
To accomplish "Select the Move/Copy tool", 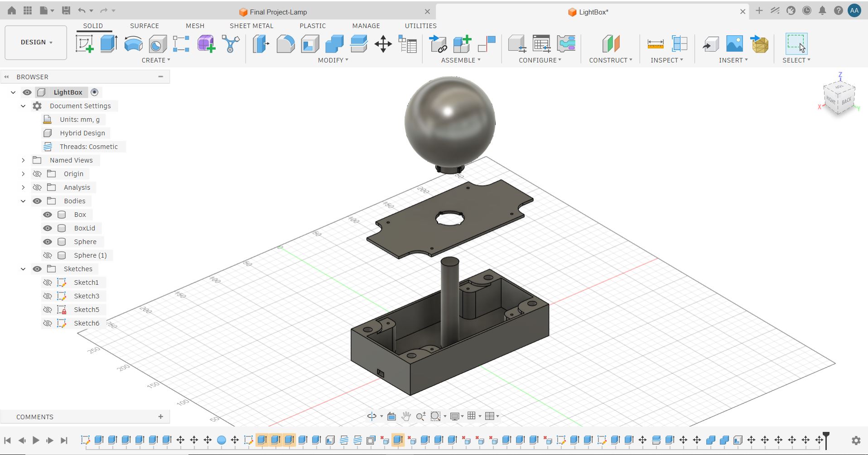I will pyautogui.click(x=383, y=44).
